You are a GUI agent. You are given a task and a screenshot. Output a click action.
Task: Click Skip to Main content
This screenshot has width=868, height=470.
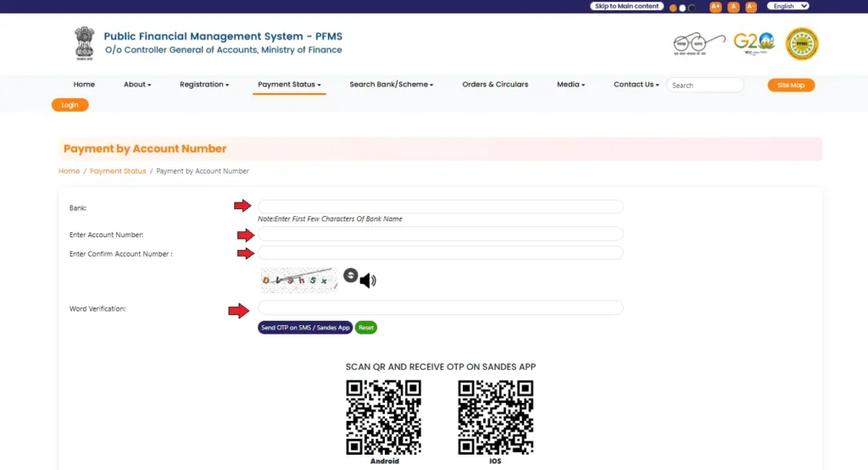[626, 6]
